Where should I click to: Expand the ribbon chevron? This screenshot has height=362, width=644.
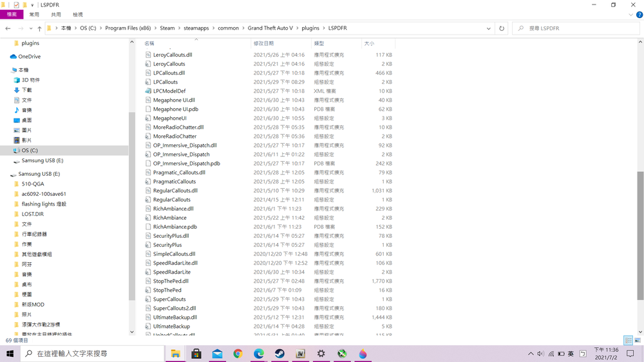pos(630,15)
